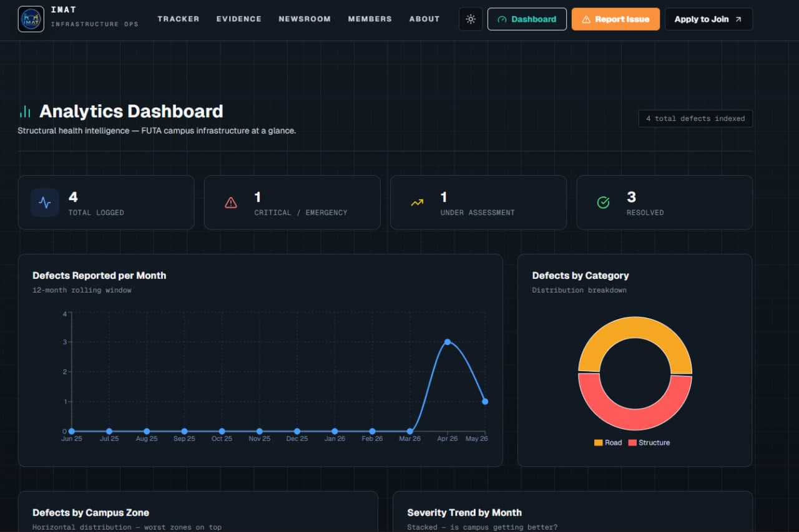Click the Dec 25 data point
The height and width of the screenshot is (532, 799).
coord(297,431)
